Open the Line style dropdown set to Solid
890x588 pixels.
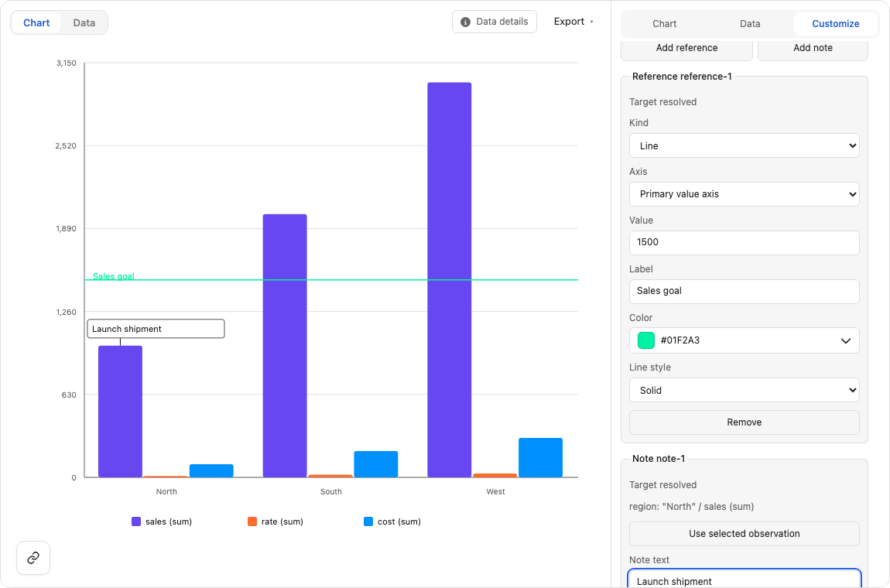745,391
